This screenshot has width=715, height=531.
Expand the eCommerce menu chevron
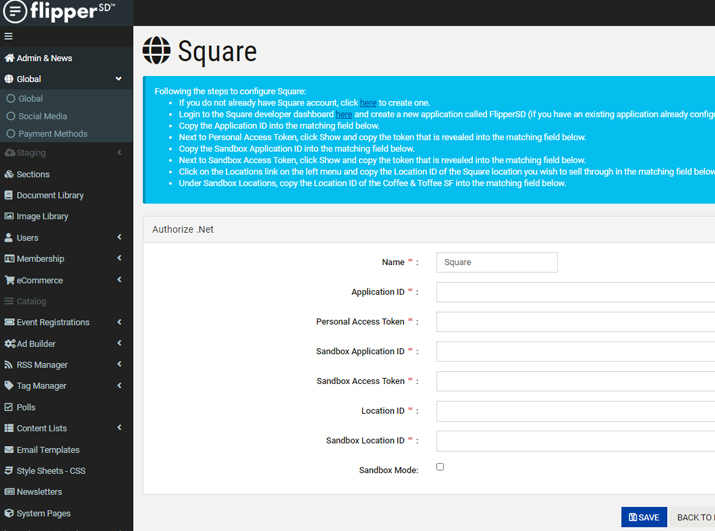[119, 280]
